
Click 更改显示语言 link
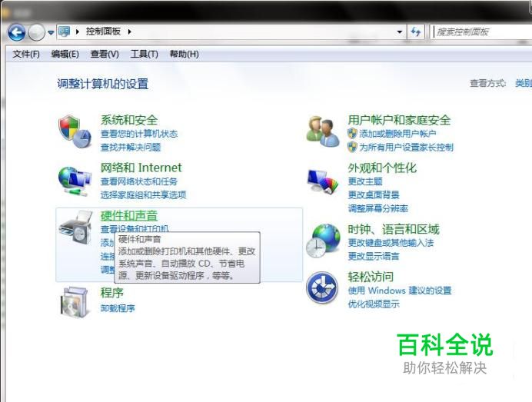coord(374,256)
